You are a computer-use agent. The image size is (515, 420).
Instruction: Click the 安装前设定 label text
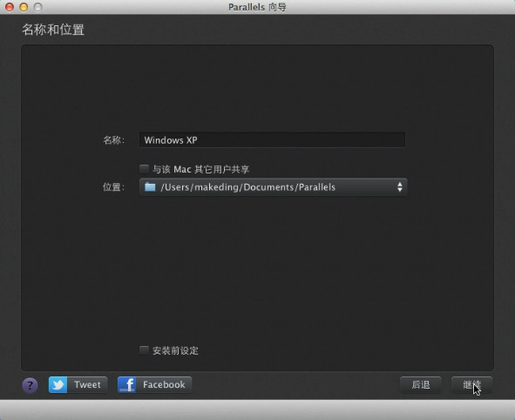pyautogui.click(x=175, y=350)
